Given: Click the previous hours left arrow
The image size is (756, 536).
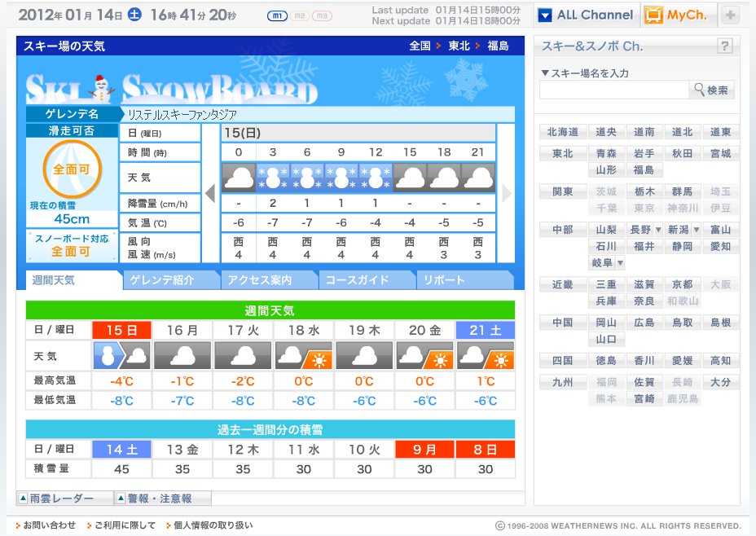Looking at the screenshot, I should point(210,193).
